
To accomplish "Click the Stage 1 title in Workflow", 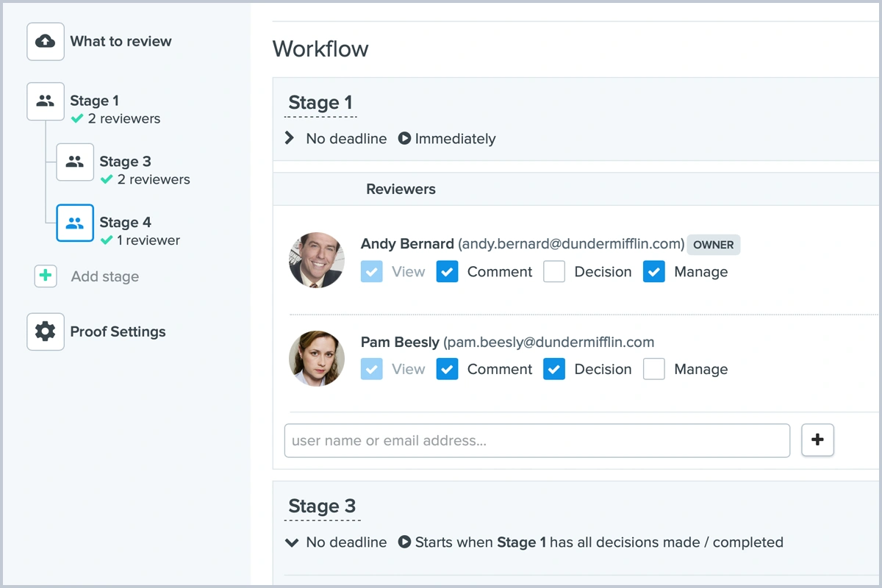I will [x=320, y=103].
